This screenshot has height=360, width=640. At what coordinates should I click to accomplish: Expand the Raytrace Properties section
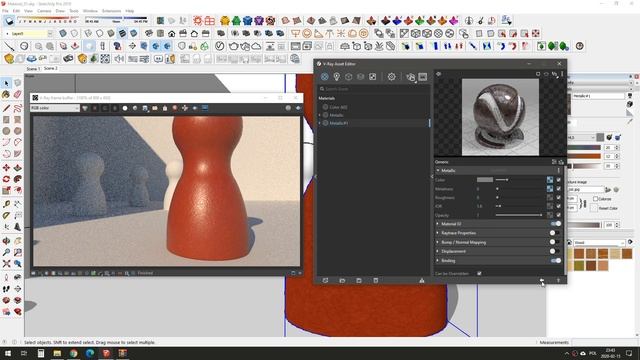coord(438,233)
